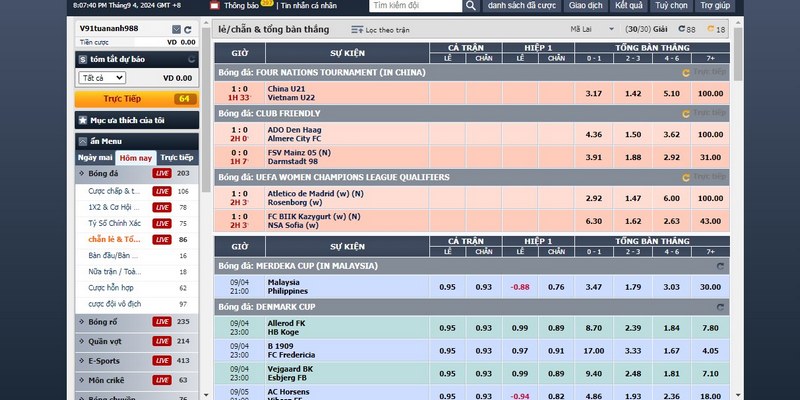The image size is (800, 400).
Task: Click odds -0.88 for Malaysia vs Philippines
Action: coord(520,287)
